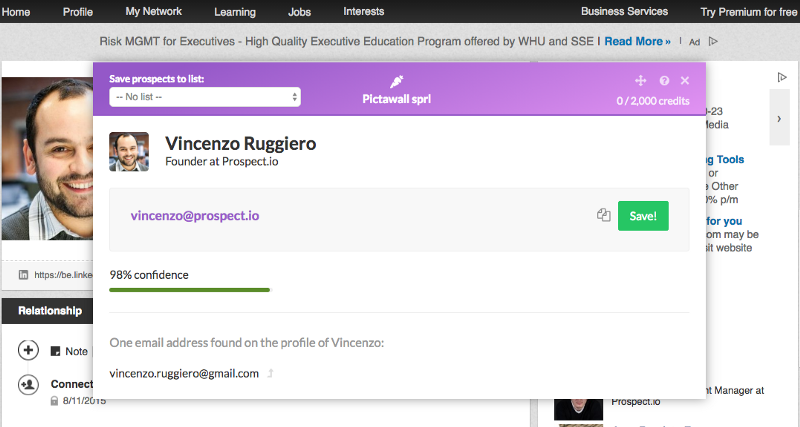Screen dimensions: 800x427
Task: Click the confidence progress bar
Action: click(x=189, y=290)
